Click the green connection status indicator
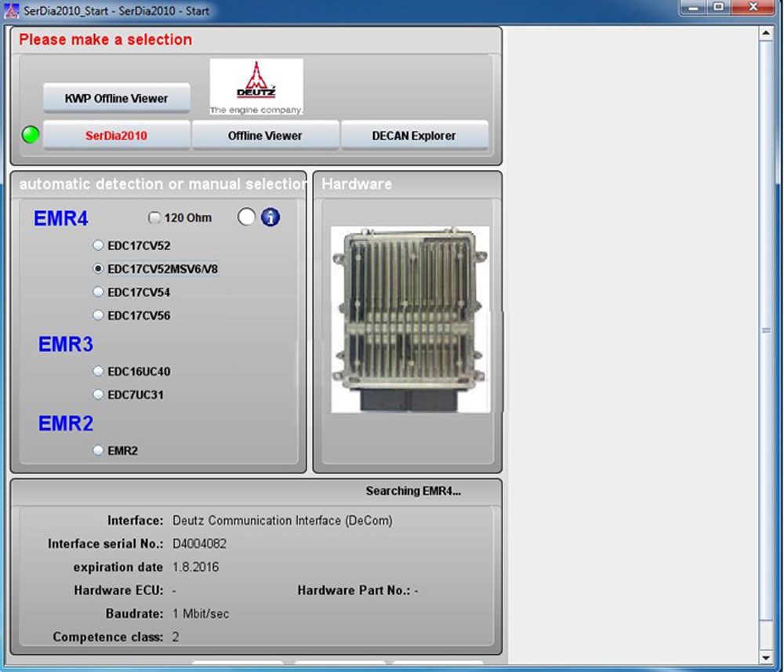The height and width of the screenshot is (672, 784). (31, 135)
